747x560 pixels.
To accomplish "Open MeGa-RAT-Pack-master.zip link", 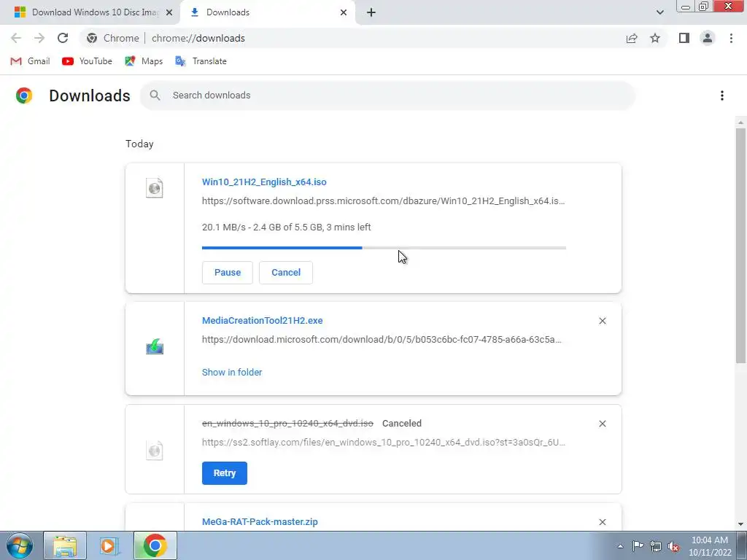I will [260, 522].
